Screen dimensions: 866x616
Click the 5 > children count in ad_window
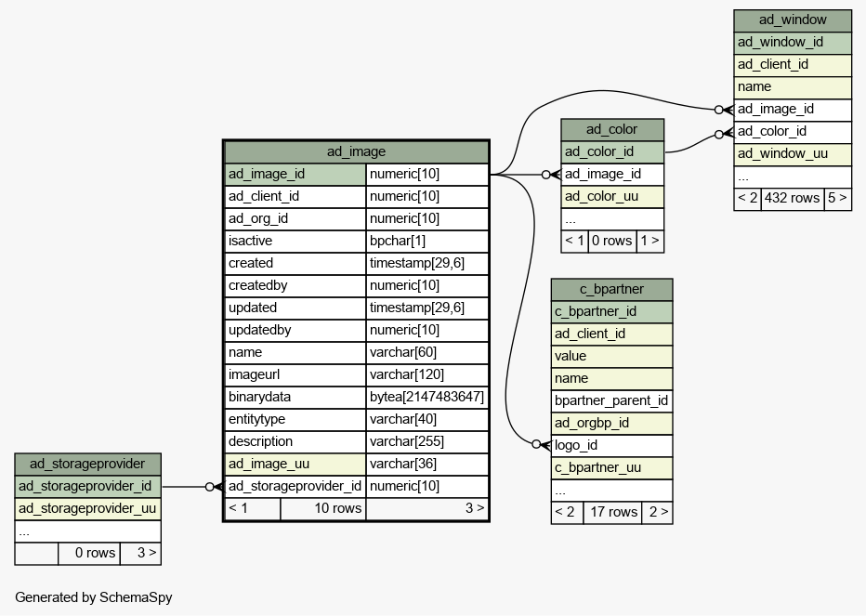836,198
